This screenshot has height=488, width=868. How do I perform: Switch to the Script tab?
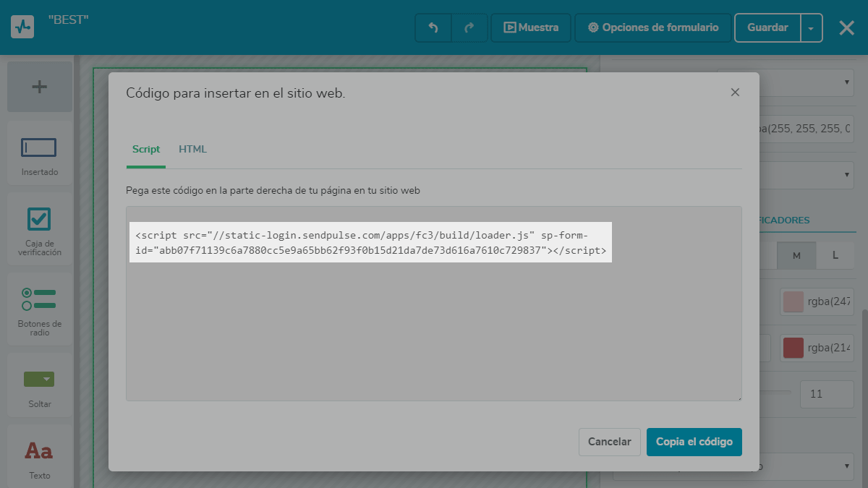point(146,149)
